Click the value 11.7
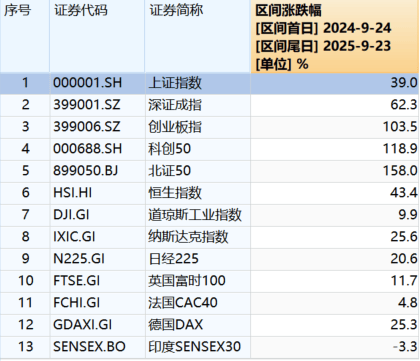 click(404, 281)
